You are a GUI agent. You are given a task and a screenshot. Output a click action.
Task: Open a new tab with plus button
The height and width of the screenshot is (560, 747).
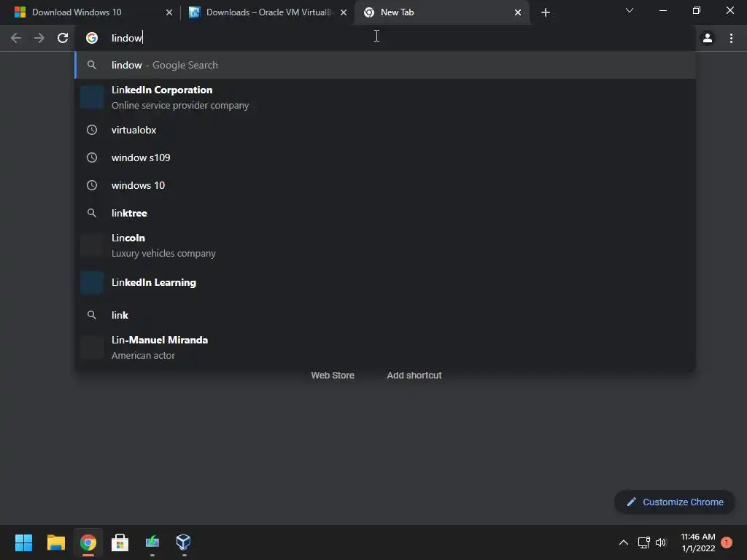coord(546,12)
